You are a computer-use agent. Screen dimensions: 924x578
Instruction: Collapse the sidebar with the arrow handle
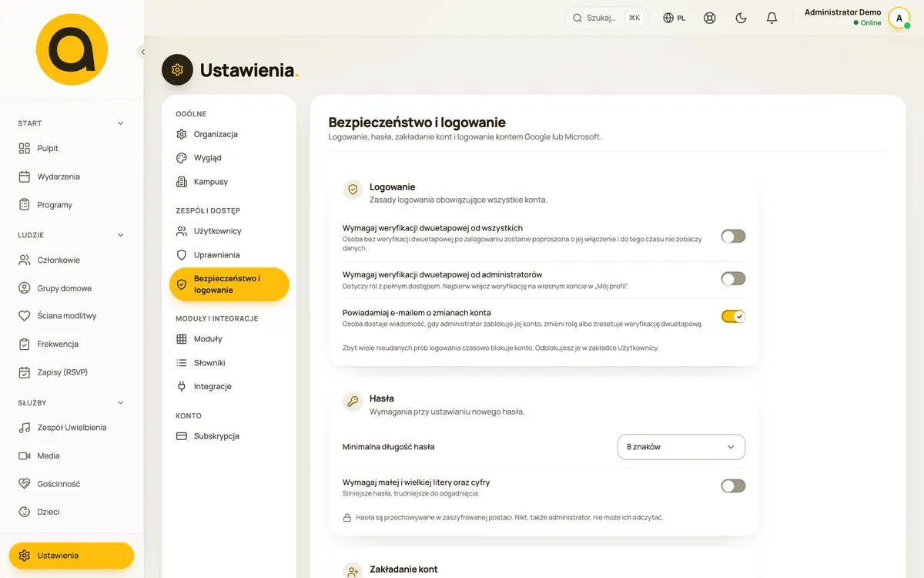pos(142,52)
